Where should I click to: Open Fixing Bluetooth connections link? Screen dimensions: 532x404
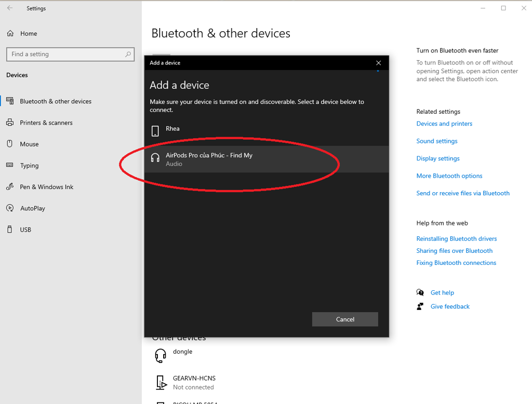tap(456, 263)
